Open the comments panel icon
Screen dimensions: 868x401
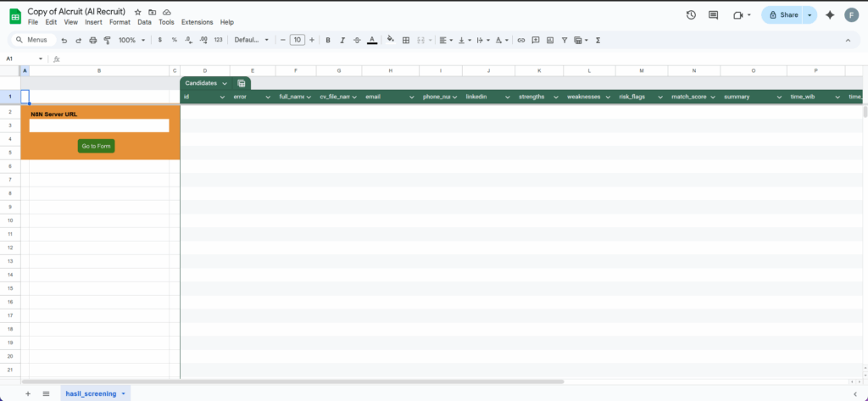click(713, 15)
